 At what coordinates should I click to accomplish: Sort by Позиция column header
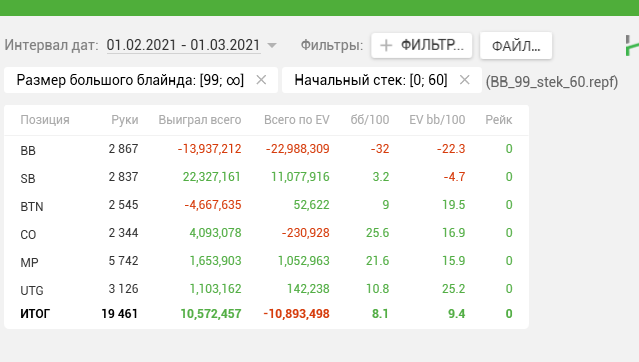[45, 120]
